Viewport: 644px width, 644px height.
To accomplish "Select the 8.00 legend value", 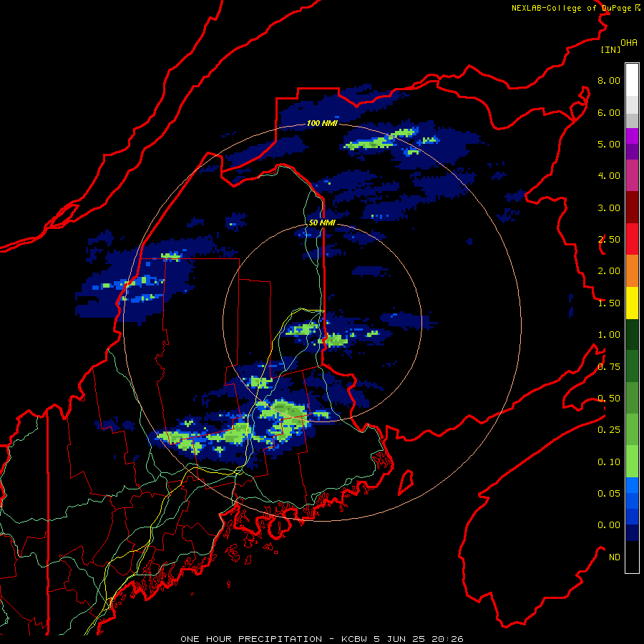I will tap(609, 80).
